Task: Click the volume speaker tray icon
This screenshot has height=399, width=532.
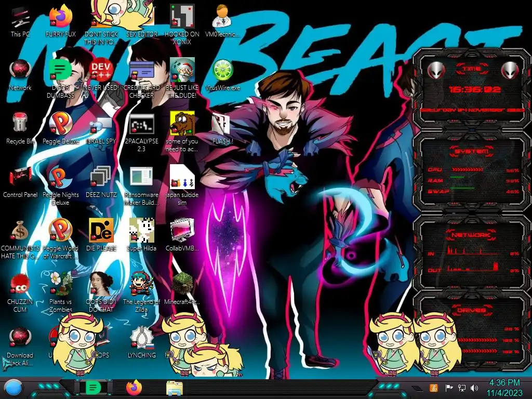Action: tap(474, 388)
